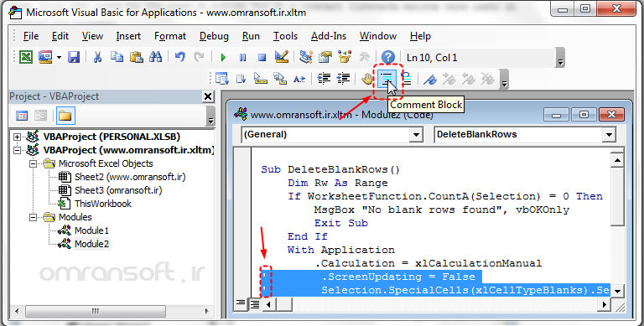Indent the selected code lines
This screenshot has width=644, height=326.
(x=324, y=79)
